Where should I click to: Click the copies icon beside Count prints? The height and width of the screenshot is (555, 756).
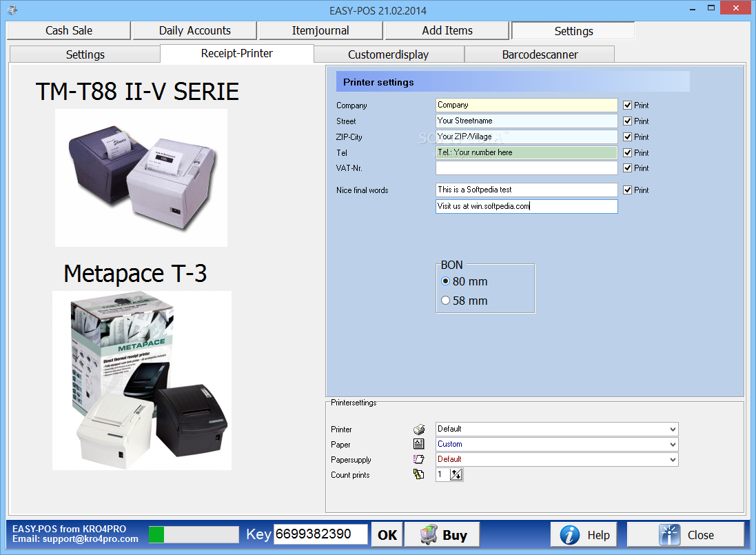click(x=419, y=474)
